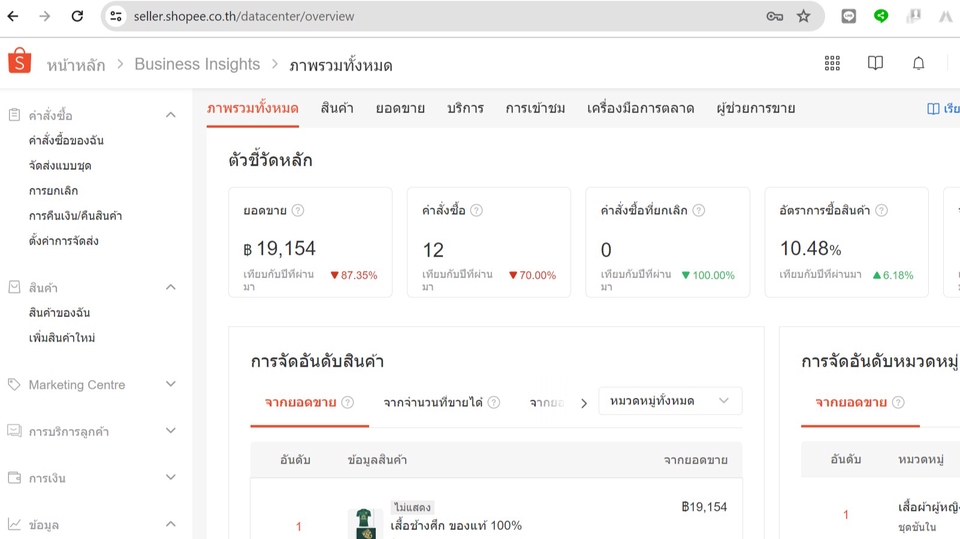Click the green share extension icon
This screenshot has height=539, width=960.
click(880, 17)
